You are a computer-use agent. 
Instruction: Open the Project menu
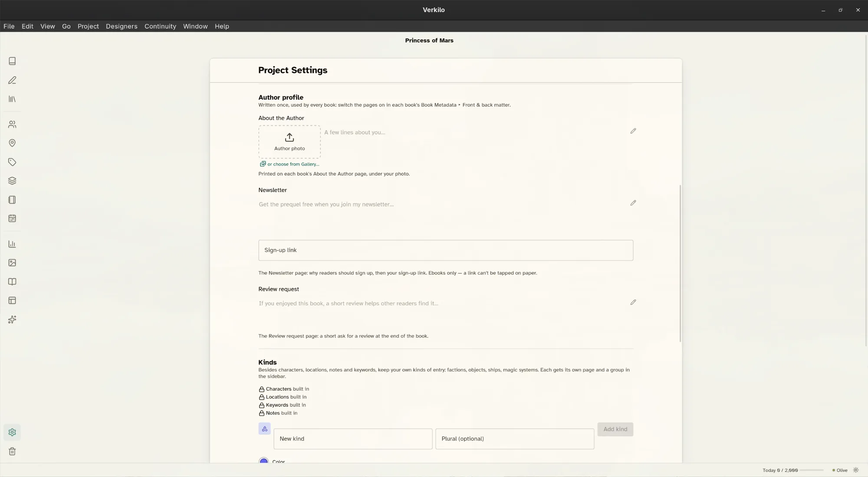pos(88,26)
